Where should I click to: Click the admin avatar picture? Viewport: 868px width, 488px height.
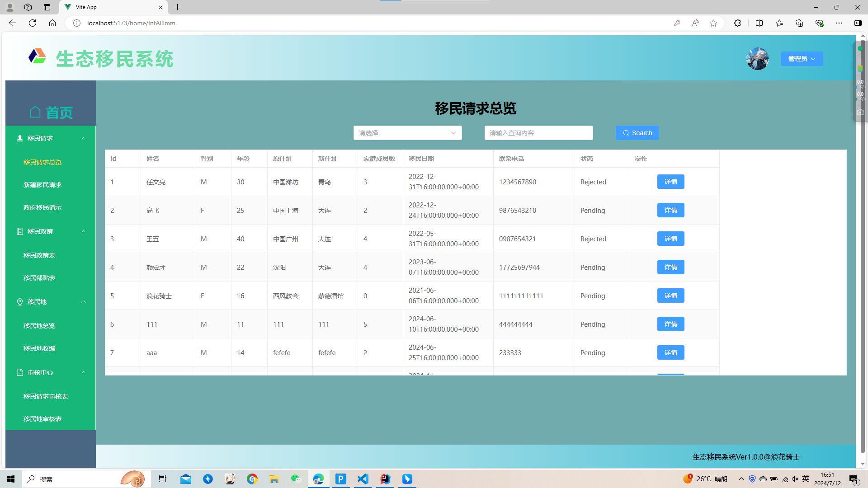(x=758, y=59)
